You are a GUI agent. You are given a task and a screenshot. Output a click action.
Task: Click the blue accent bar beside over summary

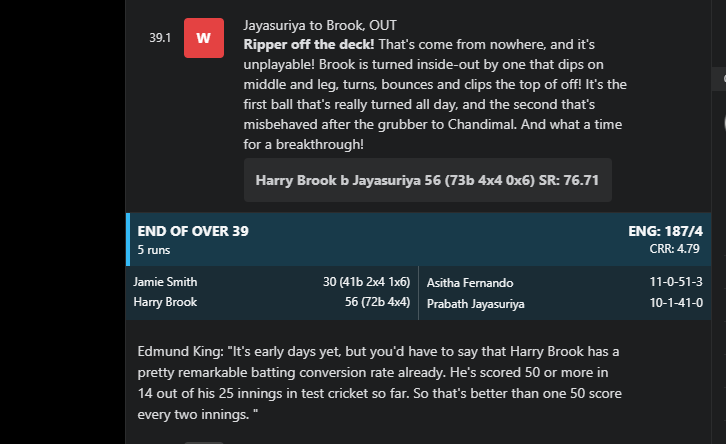tap(128, 239)
